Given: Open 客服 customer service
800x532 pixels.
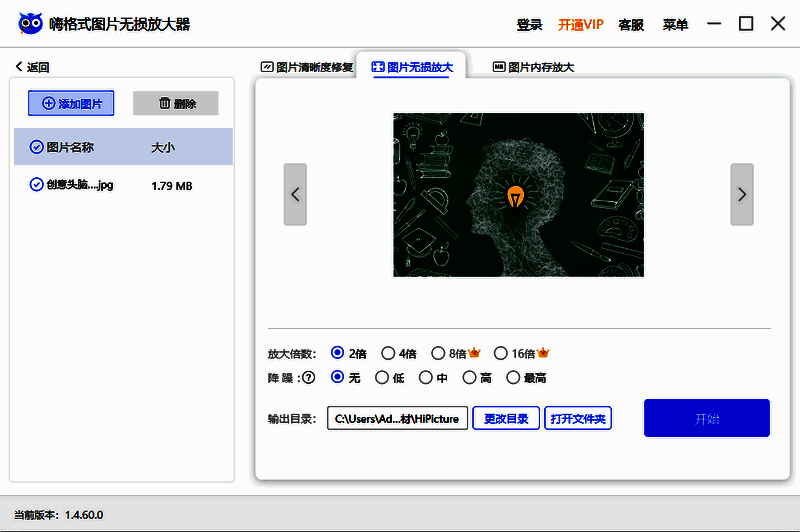Looking at the screenshot, I should click(631, 24).
